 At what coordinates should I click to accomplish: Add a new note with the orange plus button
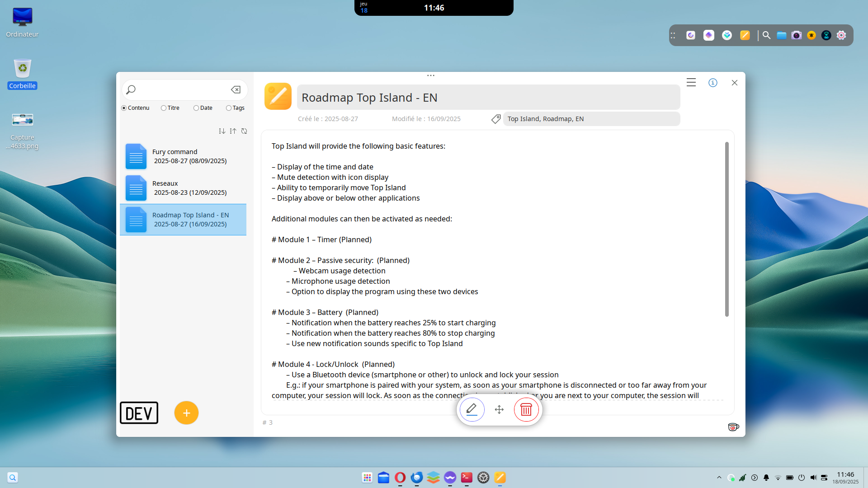(186, 413)
